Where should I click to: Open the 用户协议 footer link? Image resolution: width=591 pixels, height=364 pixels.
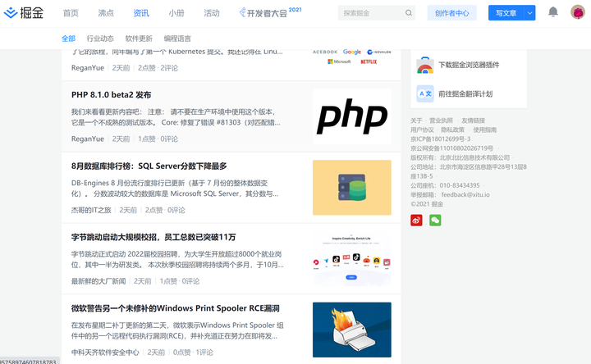pyautogui.click(x=422, y=130)
